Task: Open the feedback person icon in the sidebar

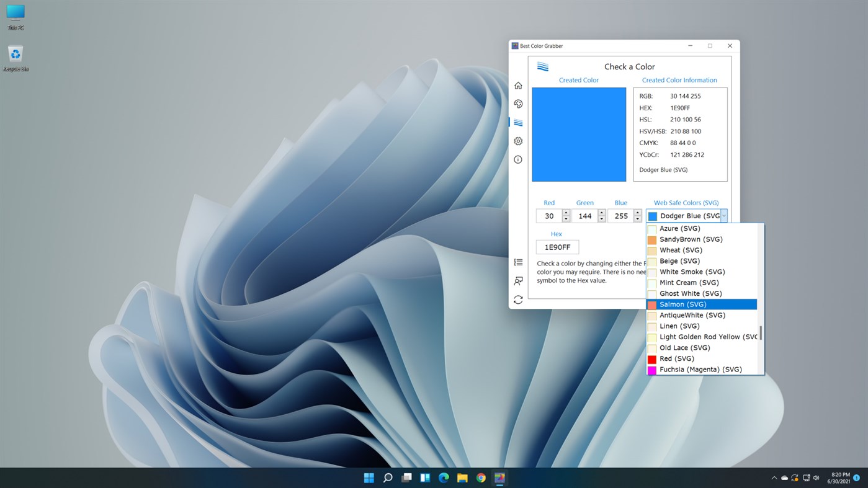Action: (x=518, y=280)
